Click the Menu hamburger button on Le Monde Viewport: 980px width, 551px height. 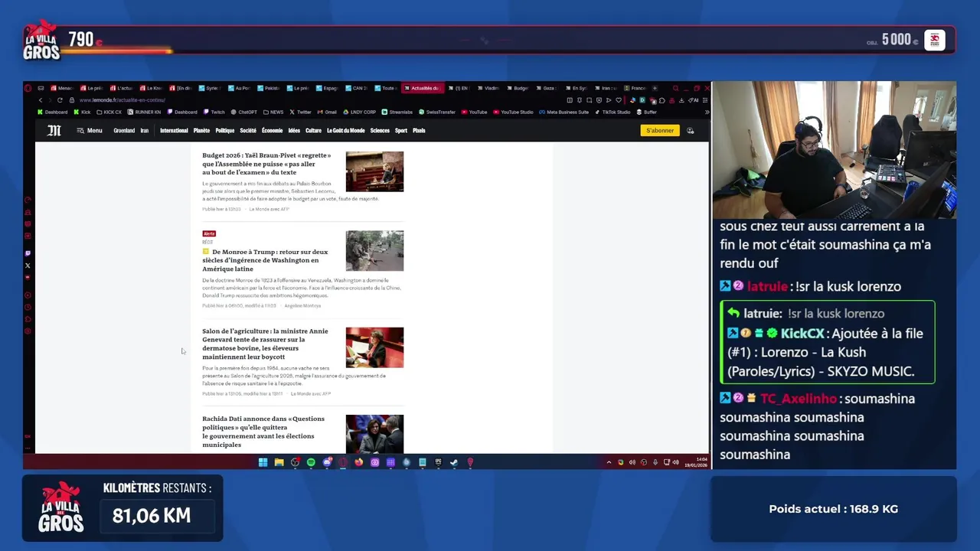tap(90, 131)
